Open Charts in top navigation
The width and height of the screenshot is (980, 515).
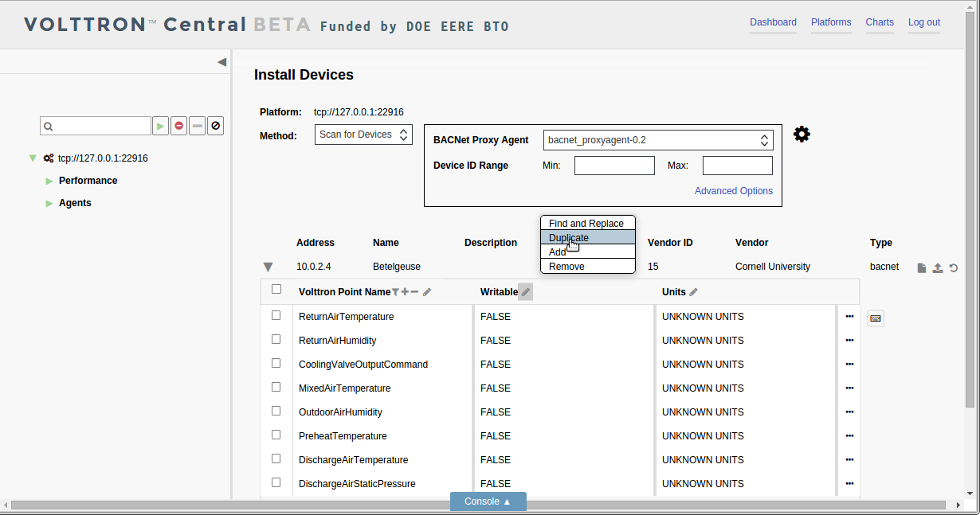click(880, 22)
